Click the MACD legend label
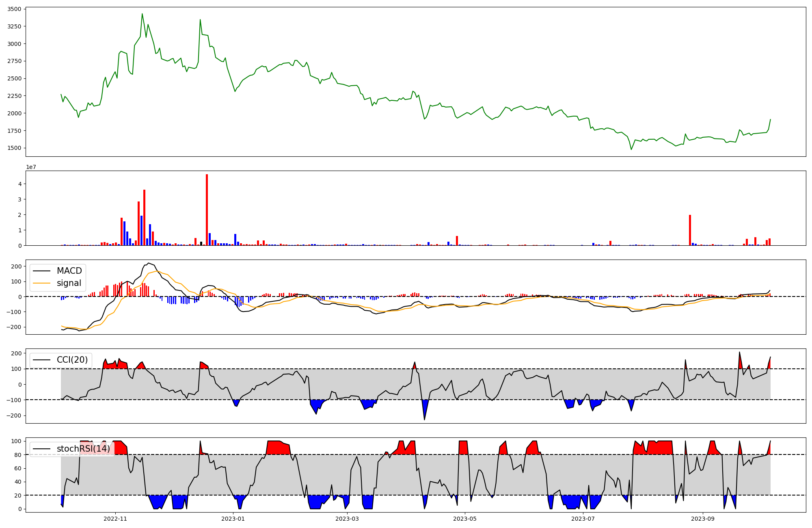The width and height of the screenshot is (812, 528). (x=69, y=271)
